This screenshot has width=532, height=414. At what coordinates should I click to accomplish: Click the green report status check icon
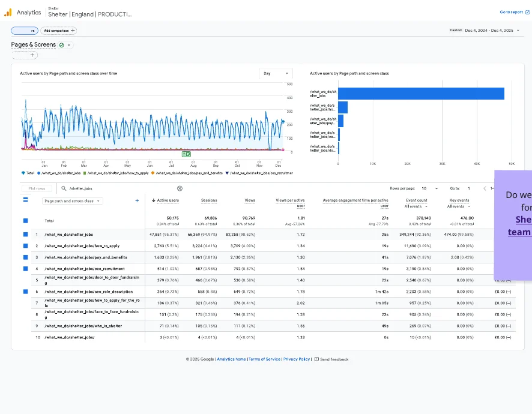61,45
